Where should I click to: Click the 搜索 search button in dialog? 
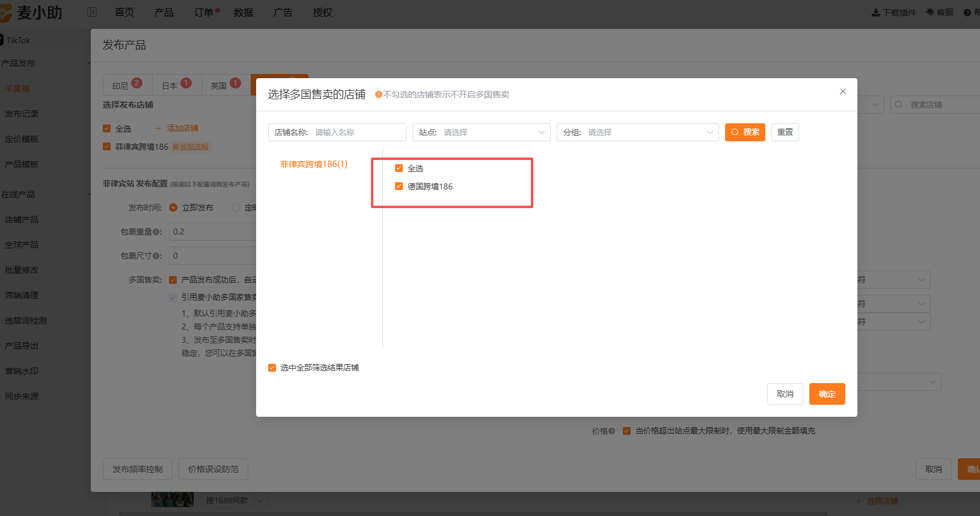coord(745,132)
